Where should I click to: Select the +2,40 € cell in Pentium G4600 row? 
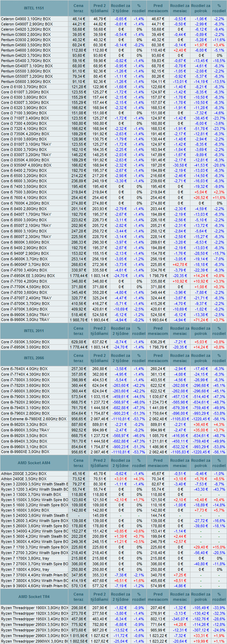pyautogui.click(x=180, y=50)
